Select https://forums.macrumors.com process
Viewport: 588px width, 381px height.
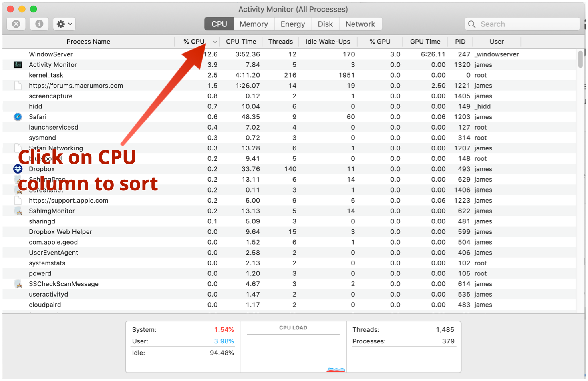[76, 86]
